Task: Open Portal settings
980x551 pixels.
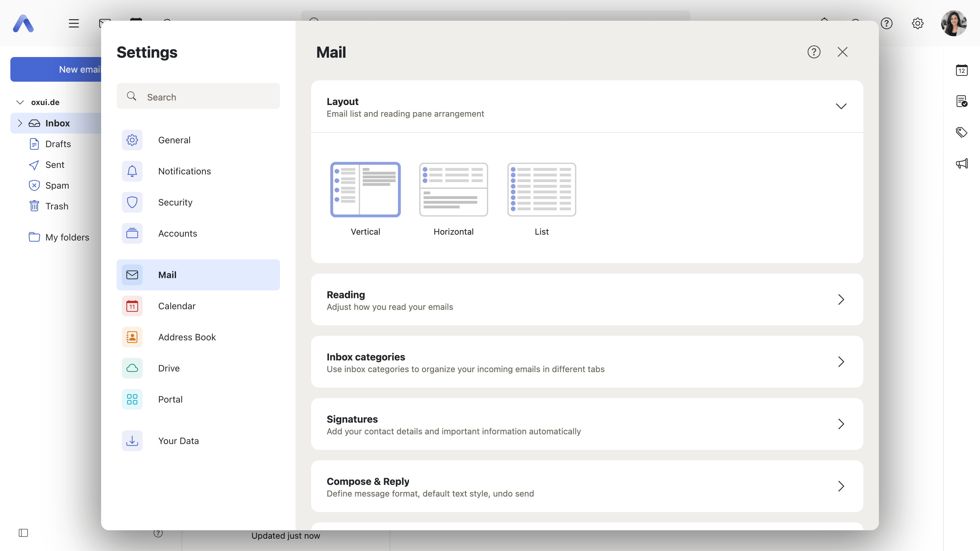Action: pos(198,400)
